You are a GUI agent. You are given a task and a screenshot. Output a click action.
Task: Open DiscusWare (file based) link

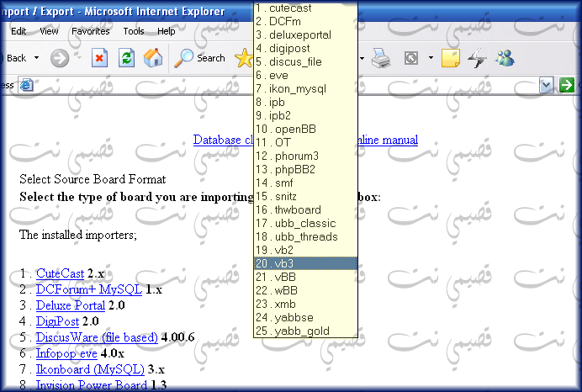tap(97, 337)
